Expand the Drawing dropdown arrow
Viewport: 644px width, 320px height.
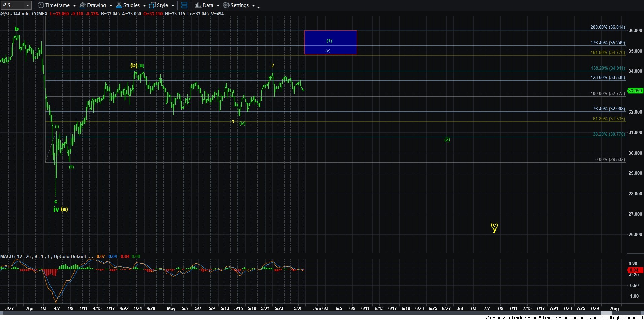111,6
